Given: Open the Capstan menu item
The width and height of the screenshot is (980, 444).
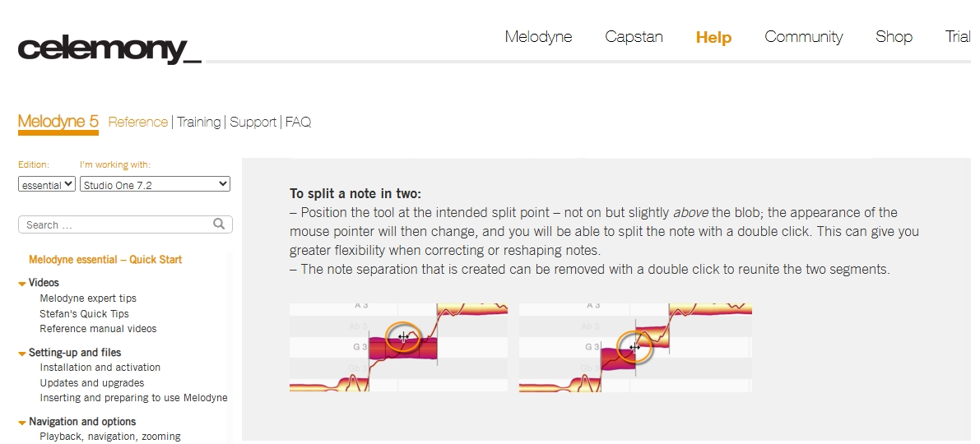Looking at the screenshot, I should [634, 37].
